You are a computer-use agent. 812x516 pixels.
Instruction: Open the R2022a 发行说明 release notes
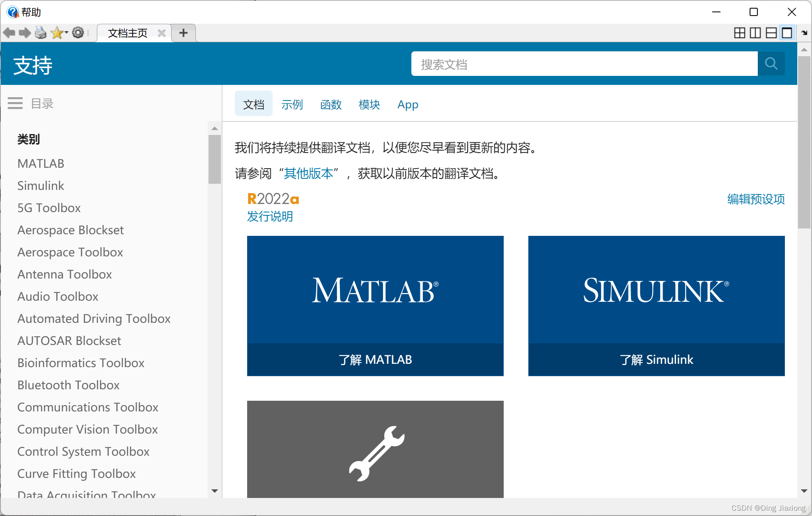point(270,216)
